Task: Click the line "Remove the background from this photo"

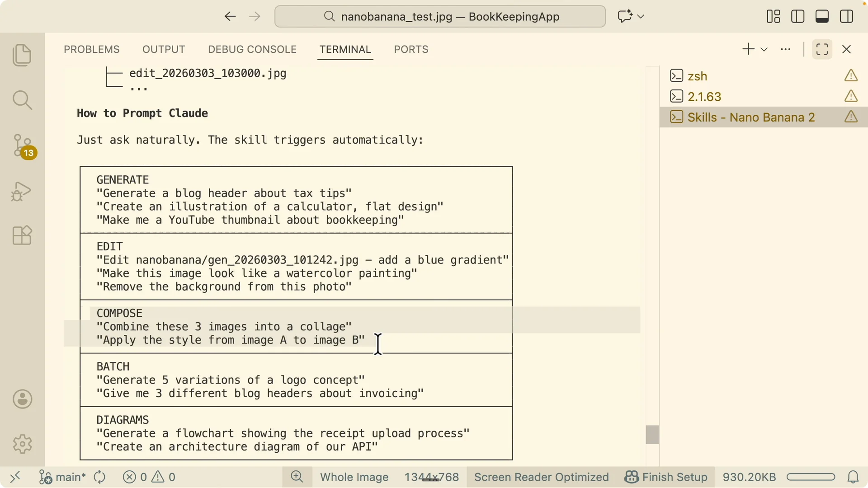Action: 224,287
